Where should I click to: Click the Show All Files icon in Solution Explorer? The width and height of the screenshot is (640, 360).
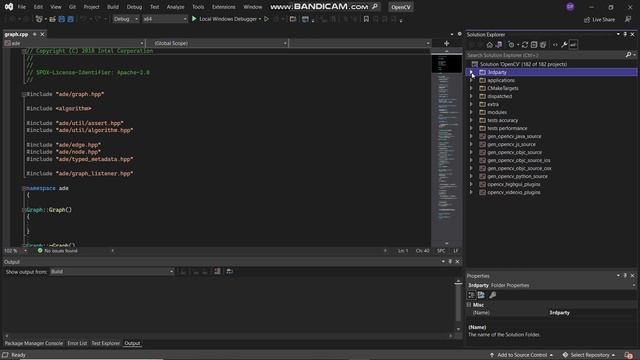click(543, 44)
